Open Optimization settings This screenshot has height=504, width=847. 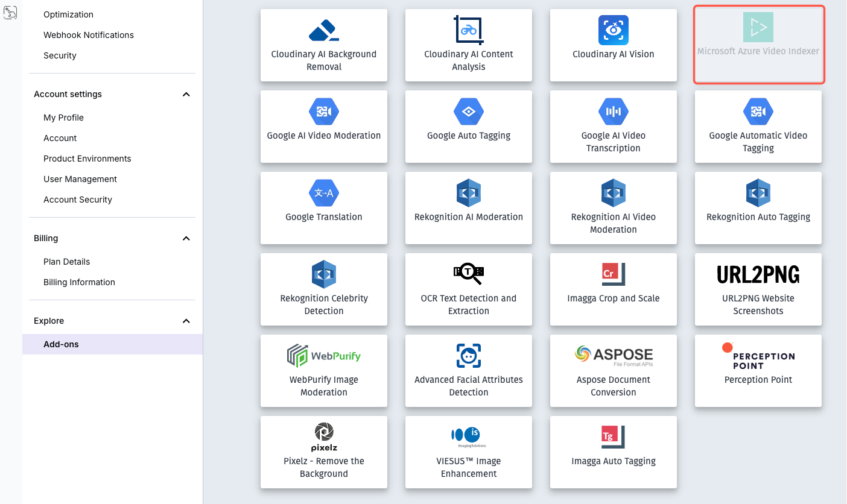[x=68, y=14]
